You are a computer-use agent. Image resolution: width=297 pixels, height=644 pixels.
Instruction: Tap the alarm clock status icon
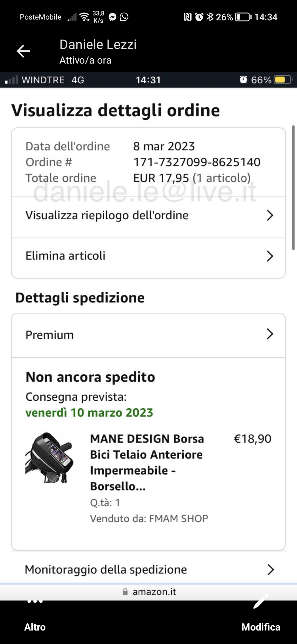(199, 17)
